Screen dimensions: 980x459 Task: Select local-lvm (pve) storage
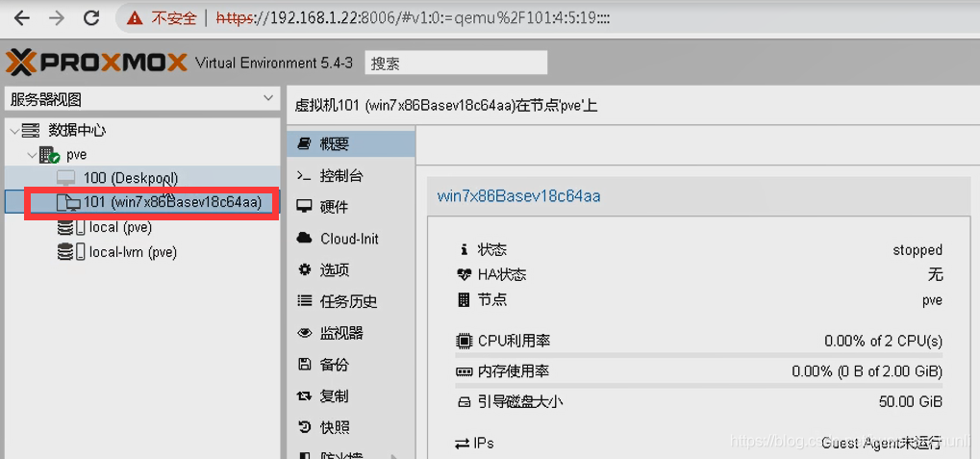tap(133, 252)
